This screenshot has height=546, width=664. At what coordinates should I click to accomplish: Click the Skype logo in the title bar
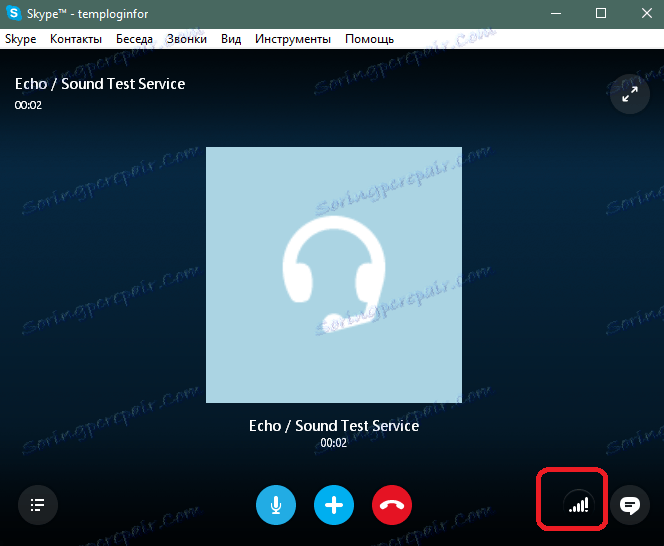coord(14,13)
